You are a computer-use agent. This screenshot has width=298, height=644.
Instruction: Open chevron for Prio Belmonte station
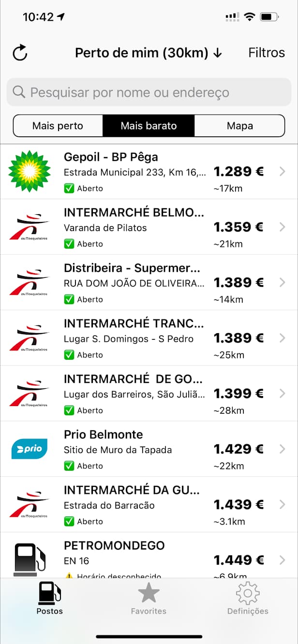click(283, 449)
